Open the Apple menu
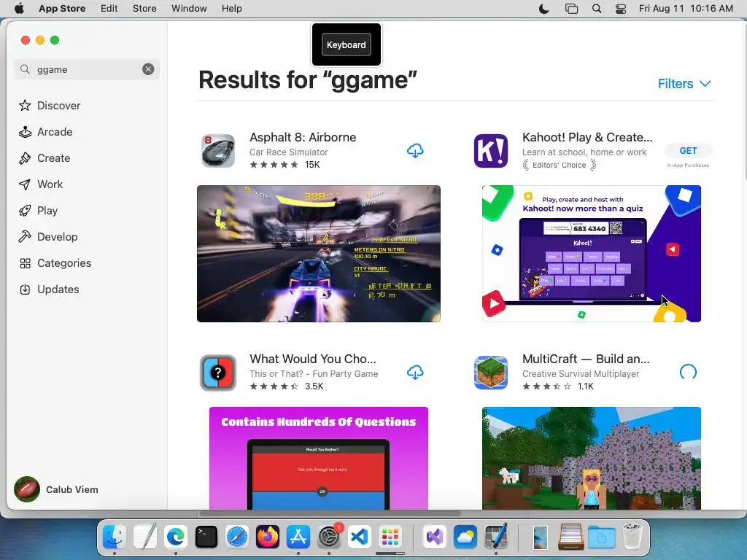Viewport: 747px width, 560px height. pos(19,9)
